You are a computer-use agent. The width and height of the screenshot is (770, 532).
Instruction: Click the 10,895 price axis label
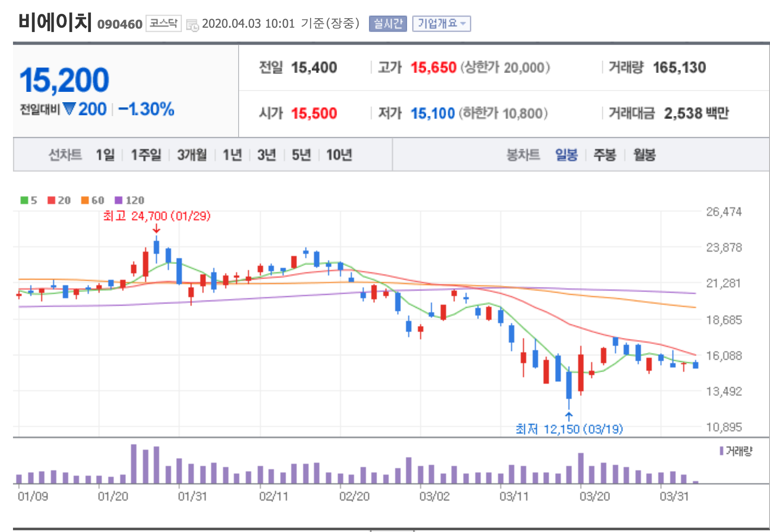click(724, 427)
